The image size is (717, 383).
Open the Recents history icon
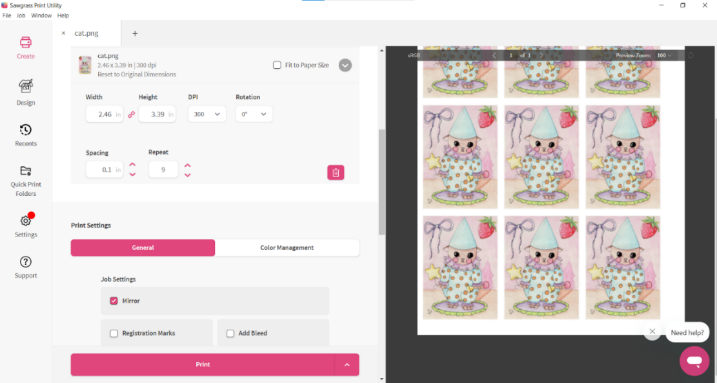[26, 130]
